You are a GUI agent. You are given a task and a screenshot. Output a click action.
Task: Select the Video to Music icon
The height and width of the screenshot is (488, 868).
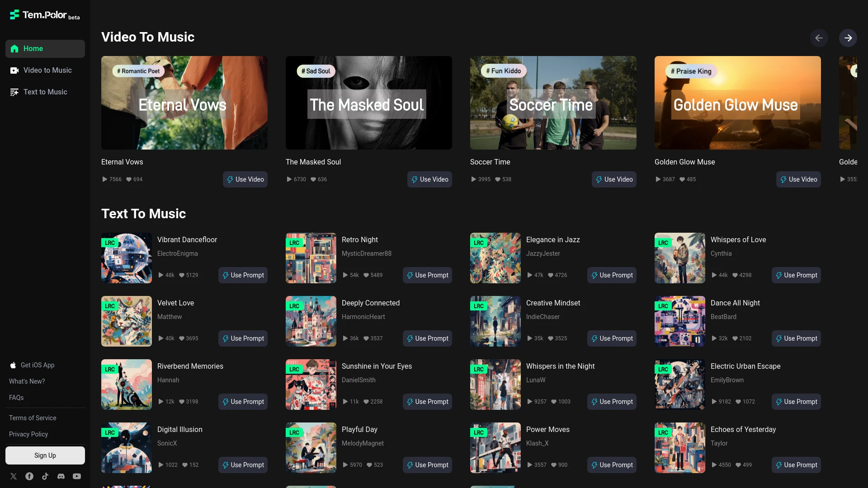click(x=14, y=70)
